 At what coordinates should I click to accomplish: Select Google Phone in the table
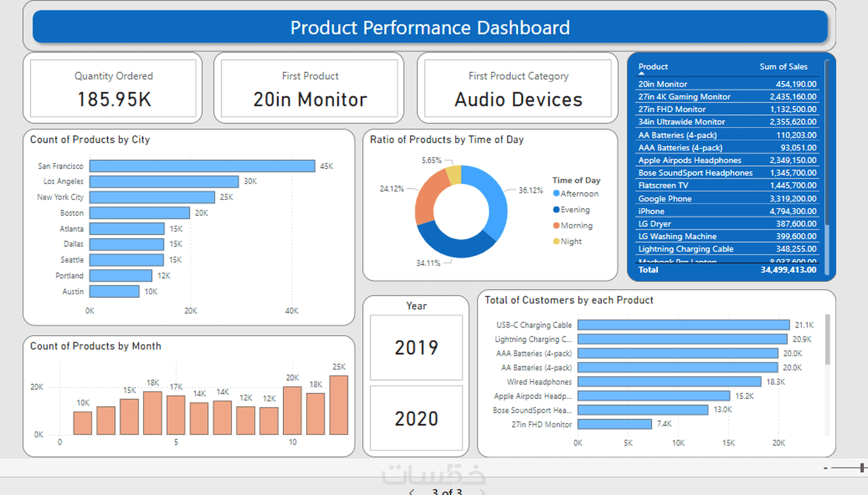click(x=727, y=199)
